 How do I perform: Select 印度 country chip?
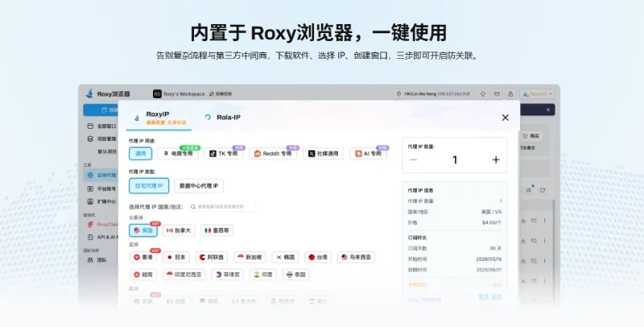pyautogui.click(x=263, y=275)
